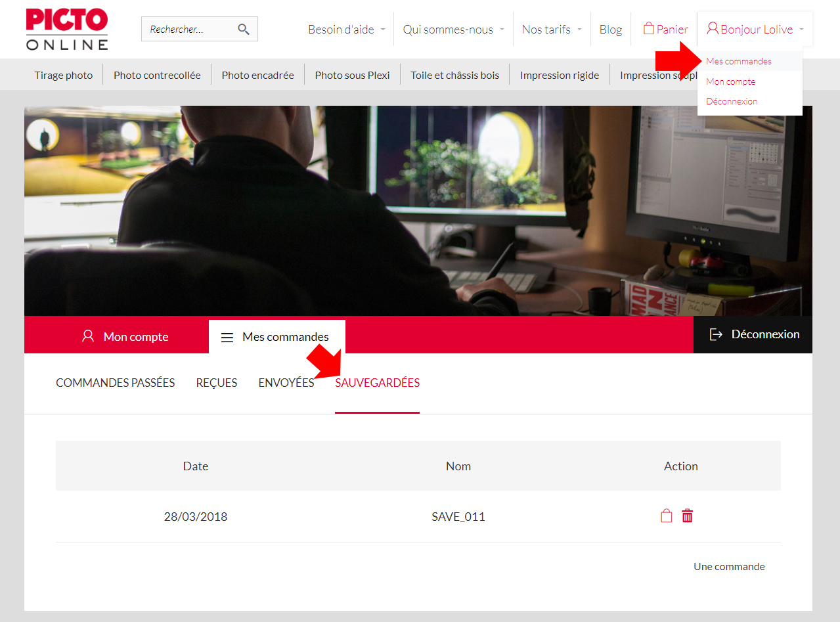Choose Déconnexion in user dropdown menu
Screen dimensions: 840x622
point(732,101)
